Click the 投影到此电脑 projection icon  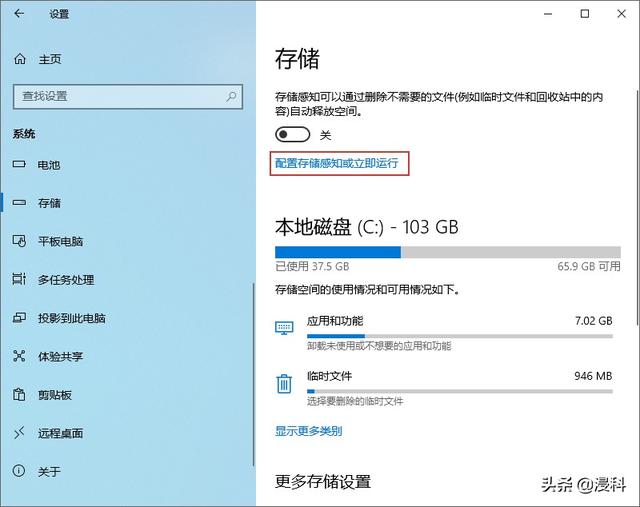(19, 318)
